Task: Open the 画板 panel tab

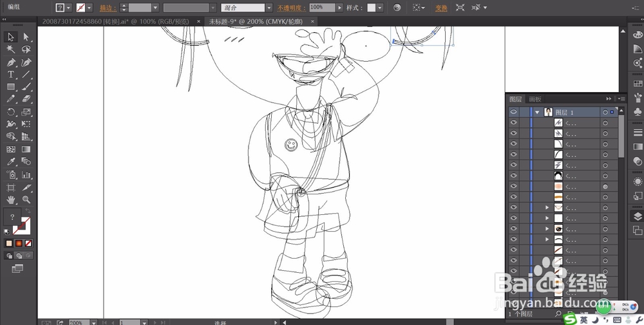Action: tap(535, 99)
